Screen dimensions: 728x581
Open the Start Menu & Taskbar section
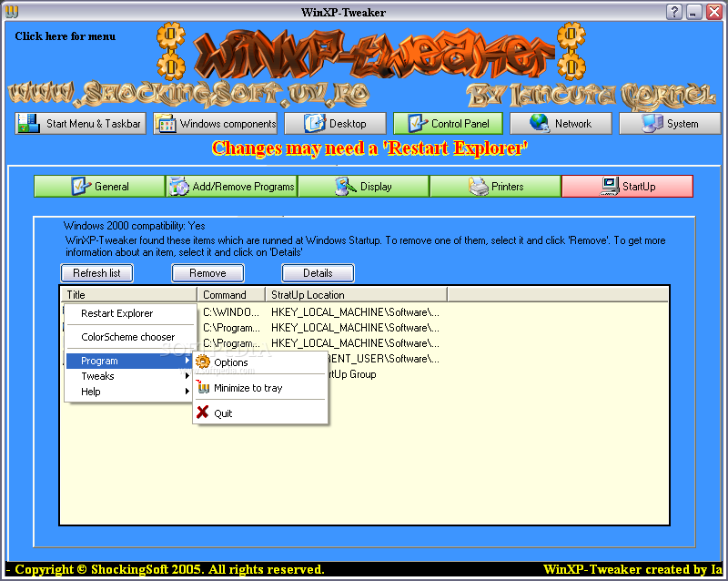click(x=80, y=124)
